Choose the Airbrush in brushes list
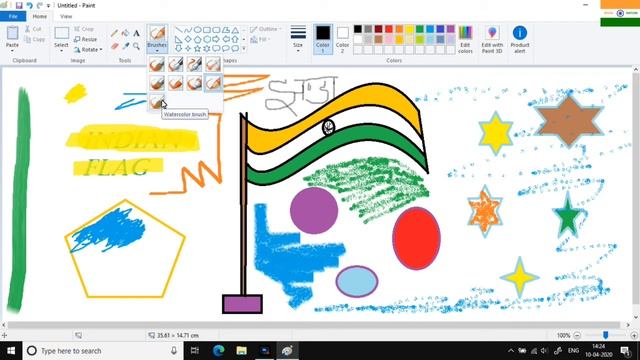640x360 pixels. click(x=213, y=64)
